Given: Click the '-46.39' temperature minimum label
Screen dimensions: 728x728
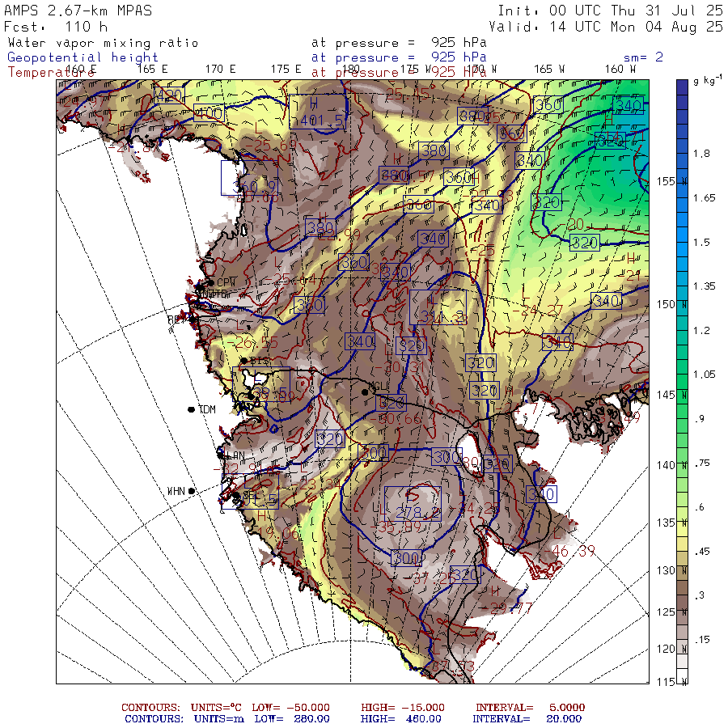Looking at the screenshot, I should 570,551.
